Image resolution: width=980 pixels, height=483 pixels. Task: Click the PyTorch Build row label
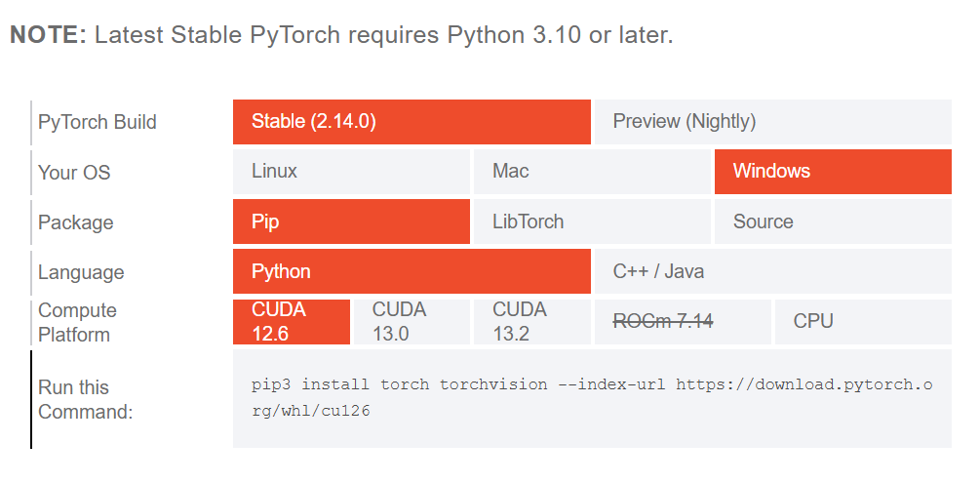coord(98,122)
